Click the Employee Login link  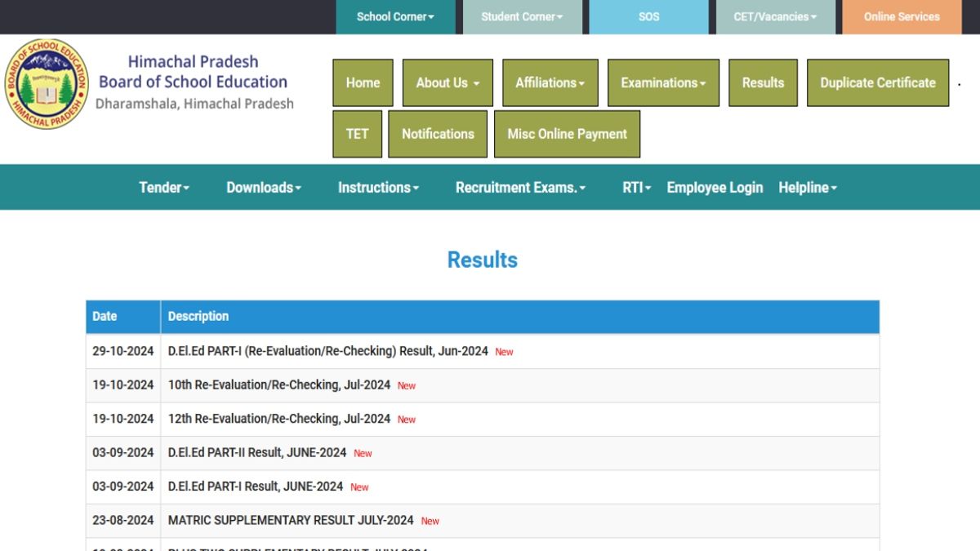coord(715,188)
